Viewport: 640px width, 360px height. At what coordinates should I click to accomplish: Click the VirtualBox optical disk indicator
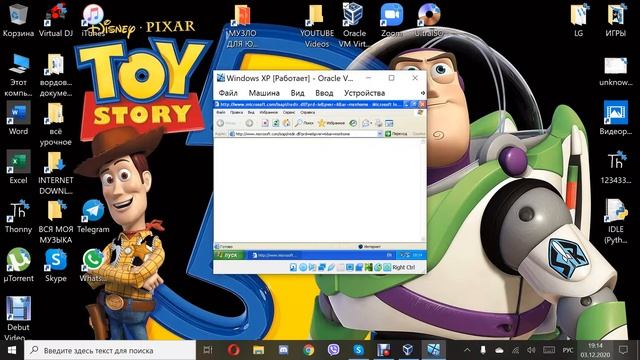(303, 267)
